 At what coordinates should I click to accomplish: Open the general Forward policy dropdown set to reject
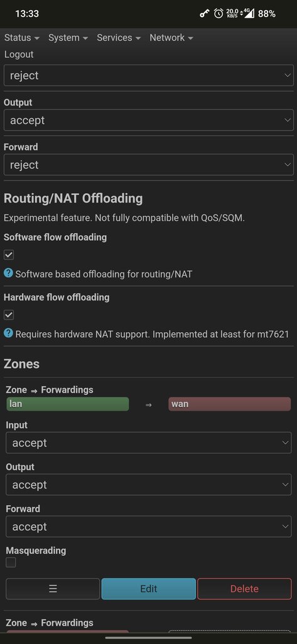[148, 165]
